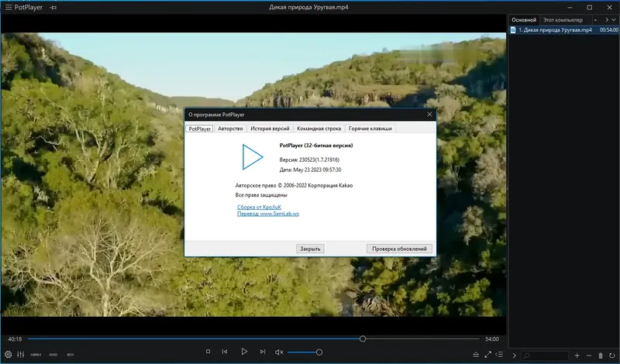Maximize the PotPlayer window
This screenshot has height=364, width=620.
coord(590,7)
